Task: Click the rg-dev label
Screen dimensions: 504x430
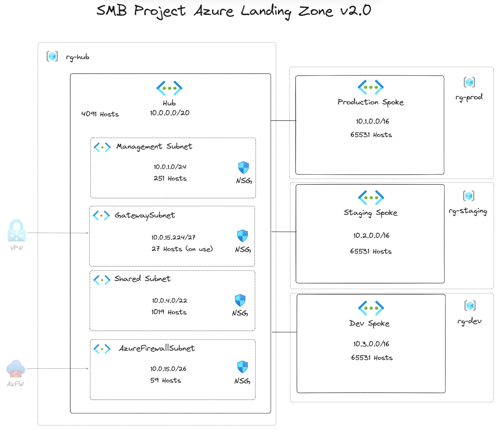Action: 470,321
